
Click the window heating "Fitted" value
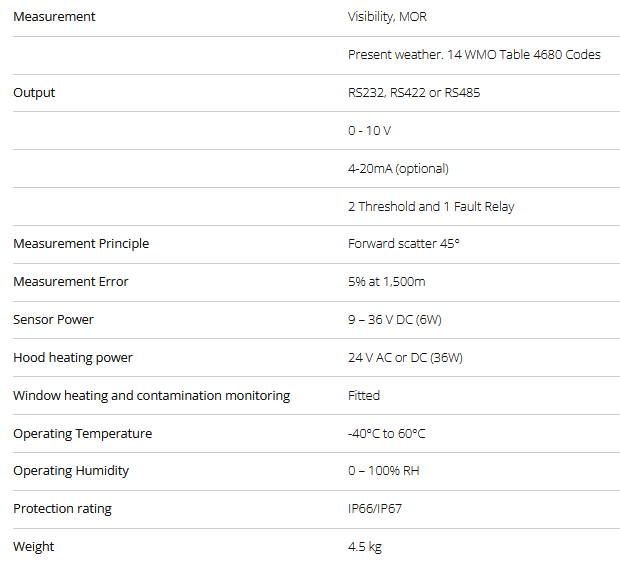(x=364, y=396)
